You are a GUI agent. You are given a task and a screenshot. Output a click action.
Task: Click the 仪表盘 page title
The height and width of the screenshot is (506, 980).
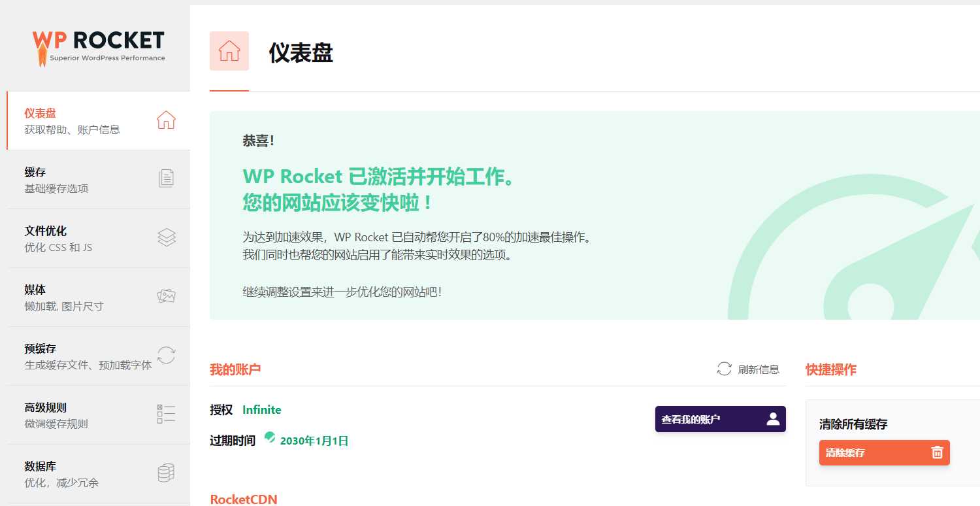pos(301,53)
